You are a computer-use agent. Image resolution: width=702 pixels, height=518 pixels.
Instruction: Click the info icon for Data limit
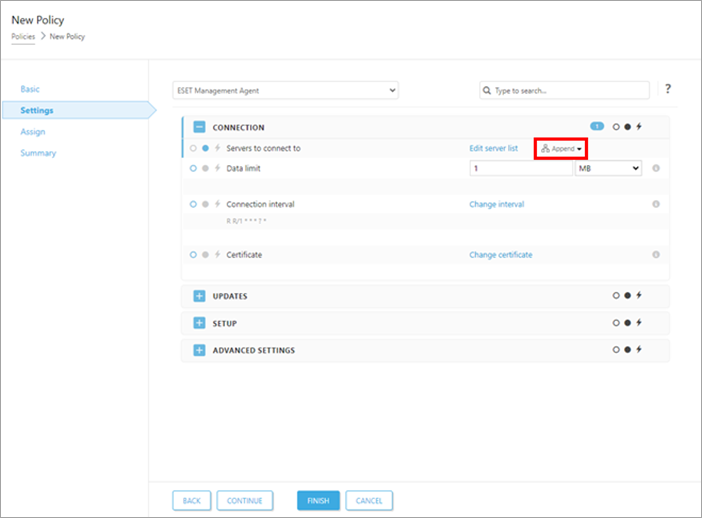[656, 168]
